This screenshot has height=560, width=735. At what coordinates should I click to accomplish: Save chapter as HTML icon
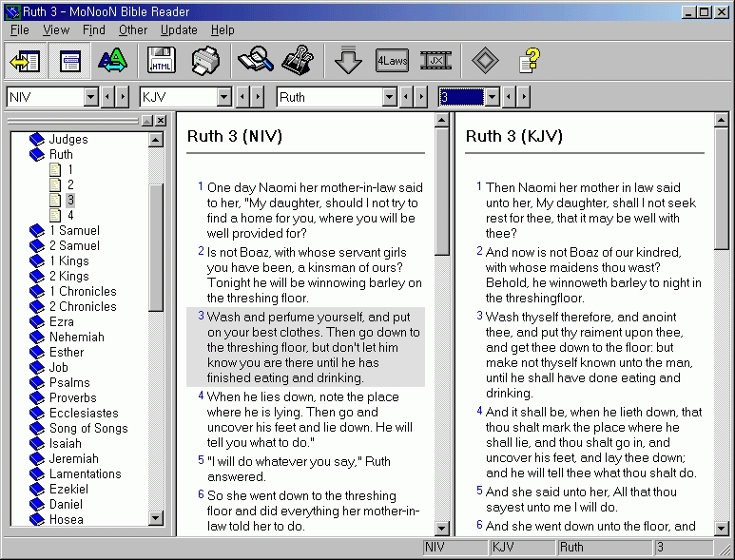[x=162, y=61]
